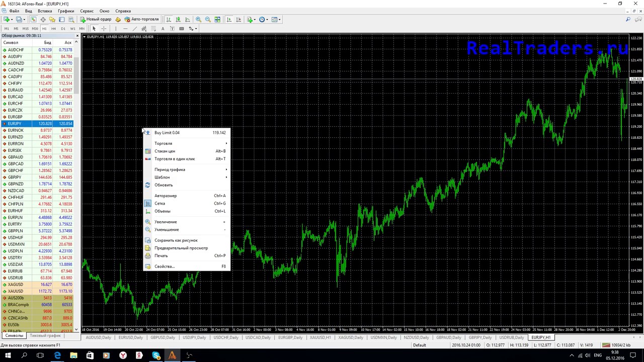Select the crosshair tool
644x362 pixels.
(x=104, y=29)
